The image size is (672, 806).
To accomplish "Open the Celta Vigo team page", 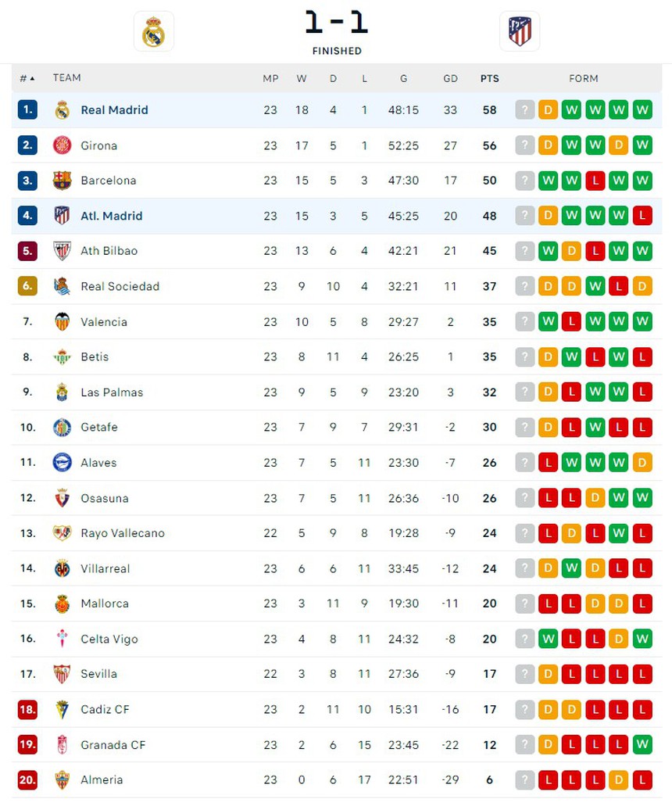I will point(109,639).
